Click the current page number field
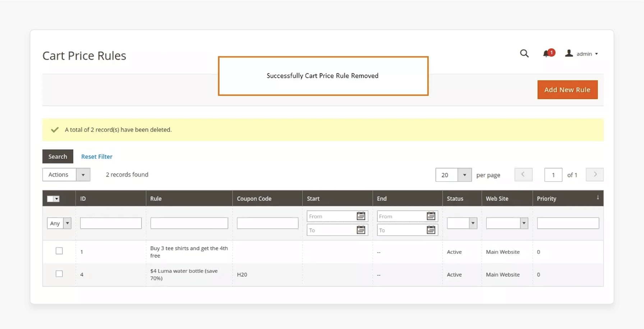This screenshot has width=644, height=329. pyautogui.click(x=553, y=175)
